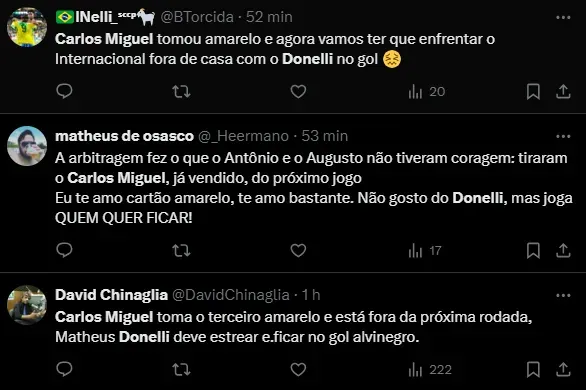Bookmark the @_Heermano tweet
This screenshot has height=390, width=586.
tap(533, 250)
